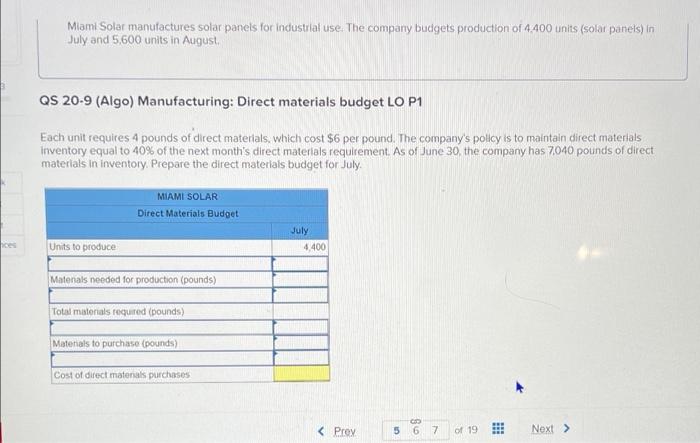Open label dropdown below Materials to purchase

pos(162,358)
